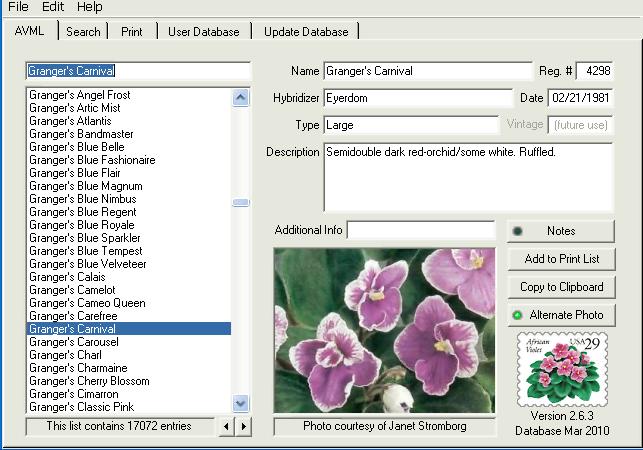Select Granger's Blue Nimbus in list
Viewport: 643px width, 450px height.
click(129, 199)
